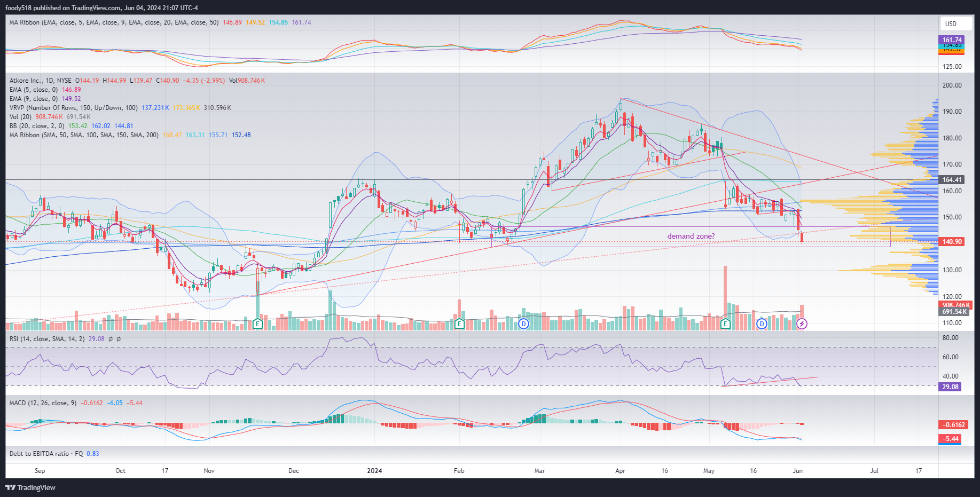Select the 'demand zone?' text annotation
This screenshot has width=980, height=497.
(x=691, y=236)
